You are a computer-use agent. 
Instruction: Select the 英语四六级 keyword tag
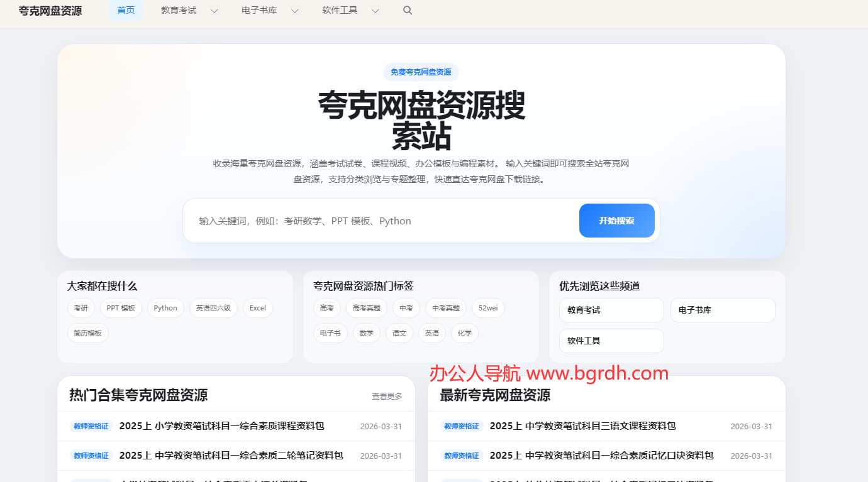coord(213,308)
